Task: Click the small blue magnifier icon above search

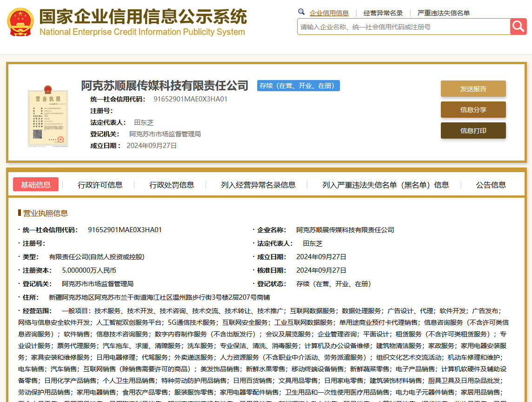Action: pos(301,12)
